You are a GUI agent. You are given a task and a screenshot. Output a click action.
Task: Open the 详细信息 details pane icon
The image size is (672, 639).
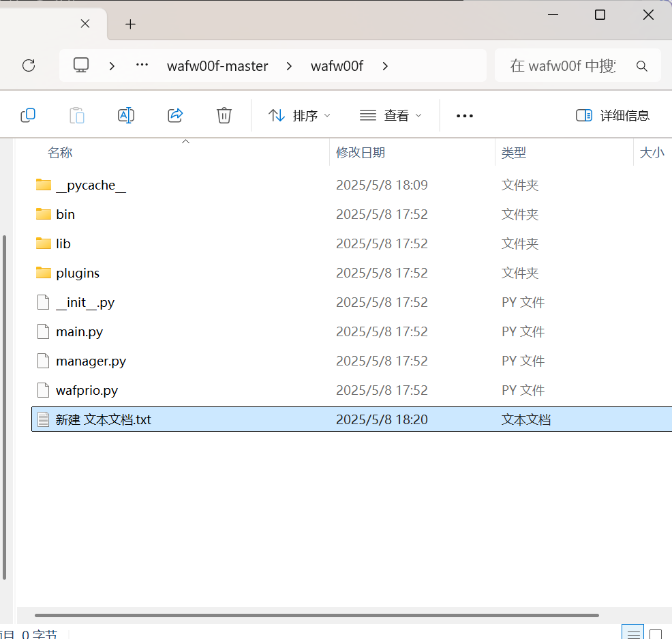pos(612,115)
